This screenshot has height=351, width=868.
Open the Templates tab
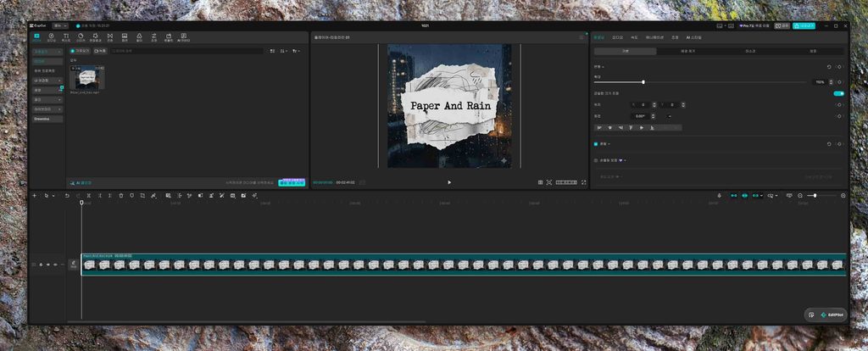[x=169, y=37]
